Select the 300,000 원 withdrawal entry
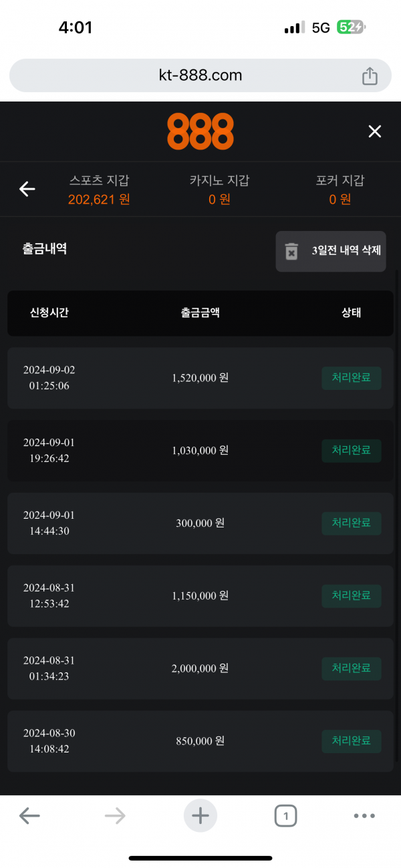Viewport: 401px width, 868px height. (200, 523)
